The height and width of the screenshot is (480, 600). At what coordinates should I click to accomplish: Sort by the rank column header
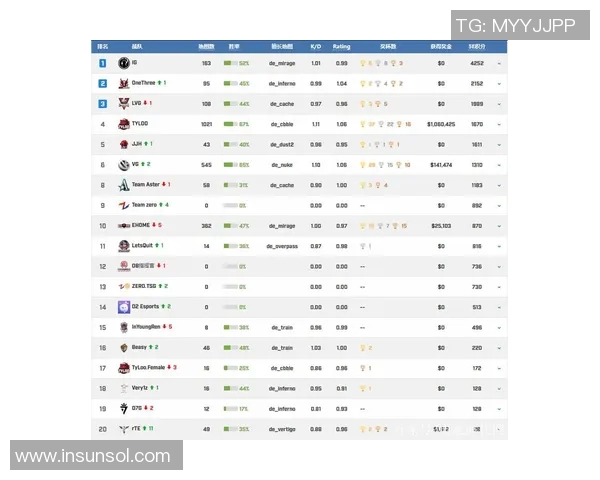pos(103,47)
